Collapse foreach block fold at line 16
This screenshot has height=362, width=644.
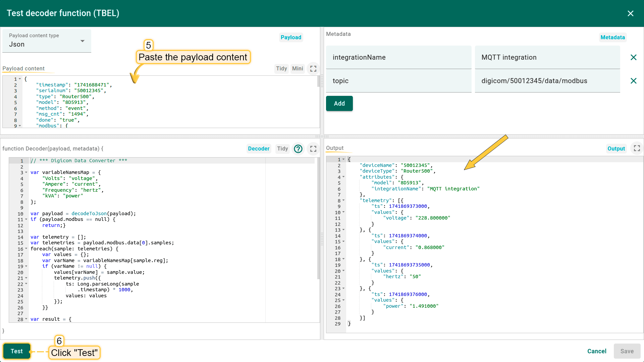(26, 249)
